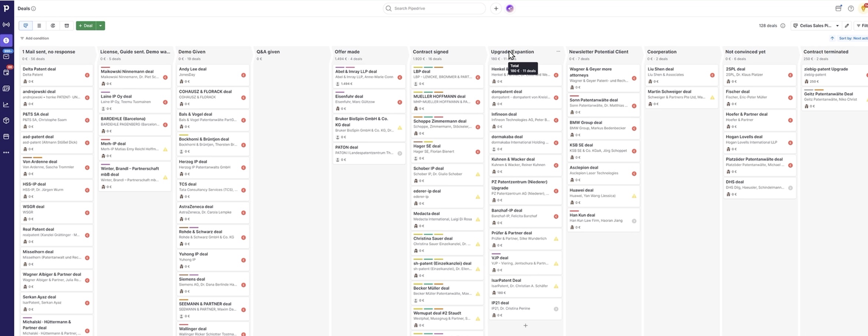868x336 pixels.
Task: Open the Eisenfuhr deal card
Action: point(369,101)
